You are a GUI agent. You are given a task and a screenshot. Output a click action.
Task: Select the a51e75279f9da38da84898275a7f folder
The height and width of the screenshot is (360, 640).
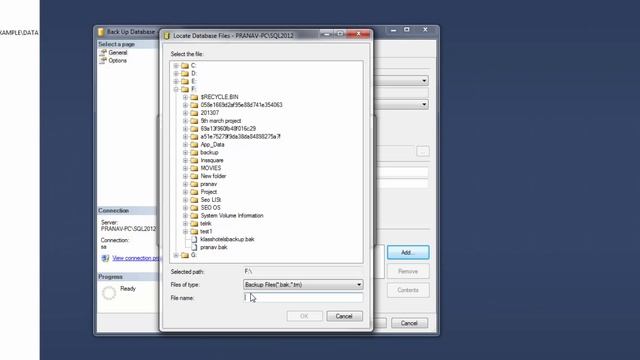(x=240, y=137)
